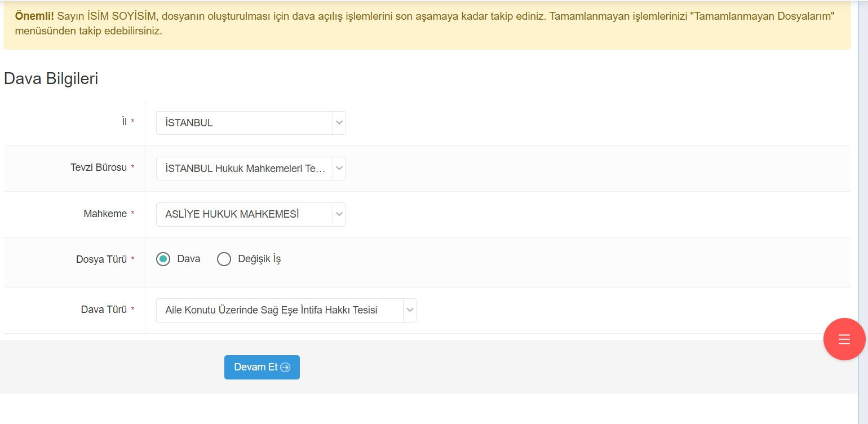
Task: Click the chevron arrow of Tevzi Bürosu field
Action: click(339, 169)
